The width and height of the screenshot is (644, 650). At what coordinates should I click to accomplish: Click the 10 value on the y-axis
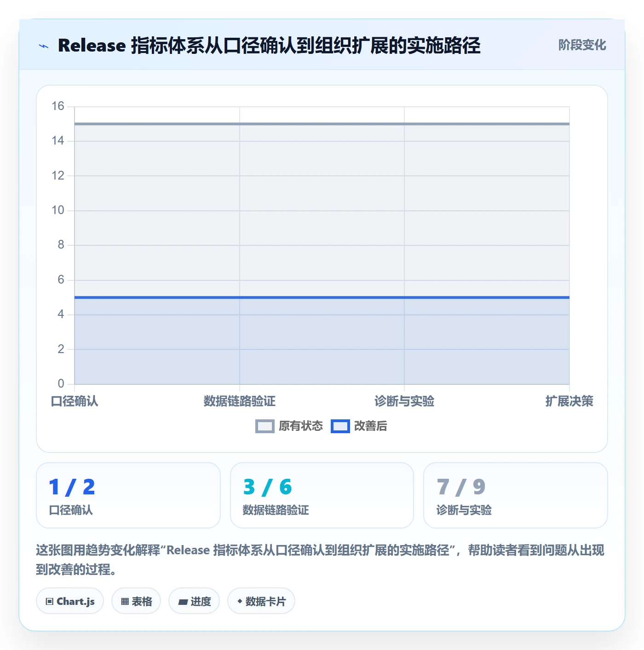(58, 210)
